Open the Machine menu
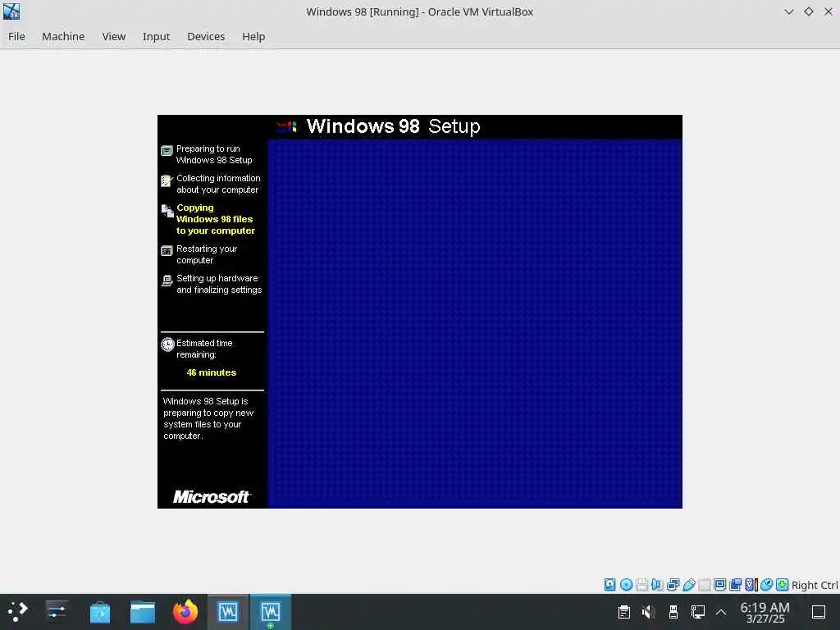The width and height of the screenshot is (840, 630). click(x=63, y=36)
